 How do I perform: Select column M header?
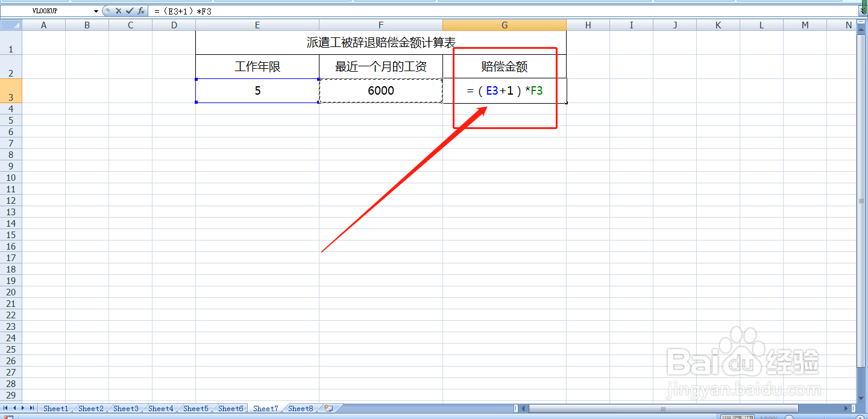coord(805,25)
